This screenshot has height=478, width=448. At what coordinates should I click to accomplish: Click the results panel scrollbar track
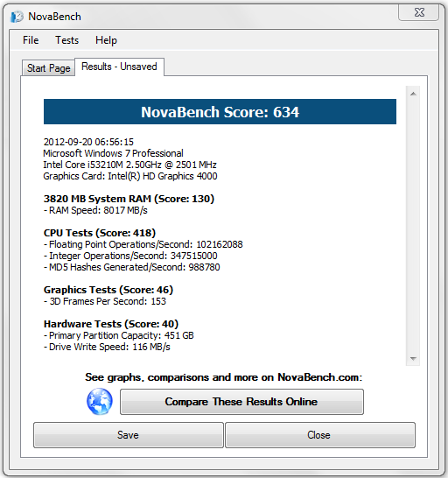413,226
